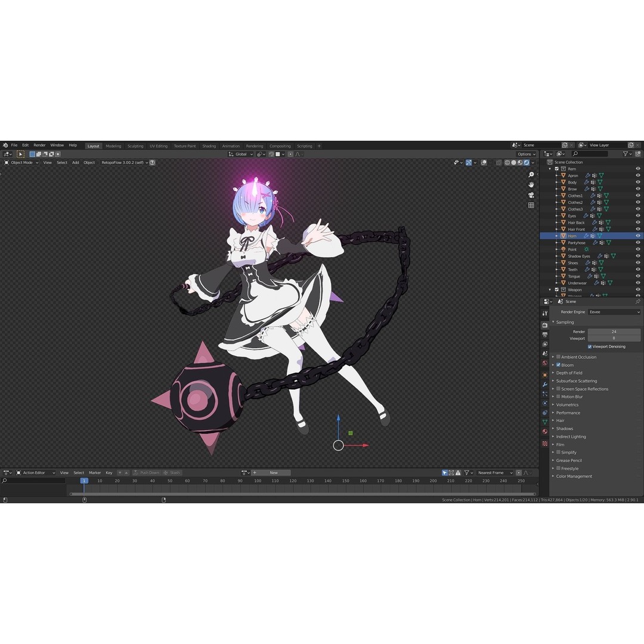
Task: Click the X-ray toggle icon in viewport header
Action: coord(499,163)
